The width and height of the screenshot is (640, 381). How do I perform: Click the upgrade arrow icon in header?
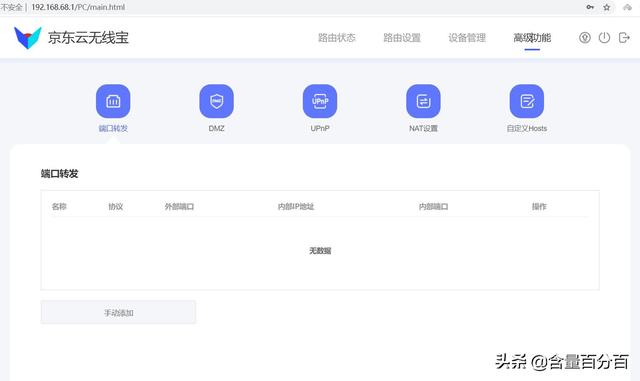(585, 38)
